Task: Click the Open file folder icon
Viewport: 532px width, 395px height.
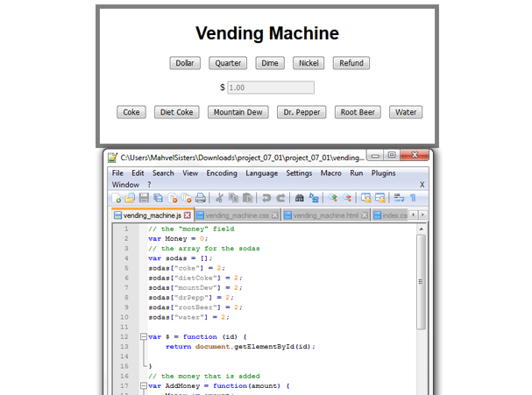Action: (130, 199)
